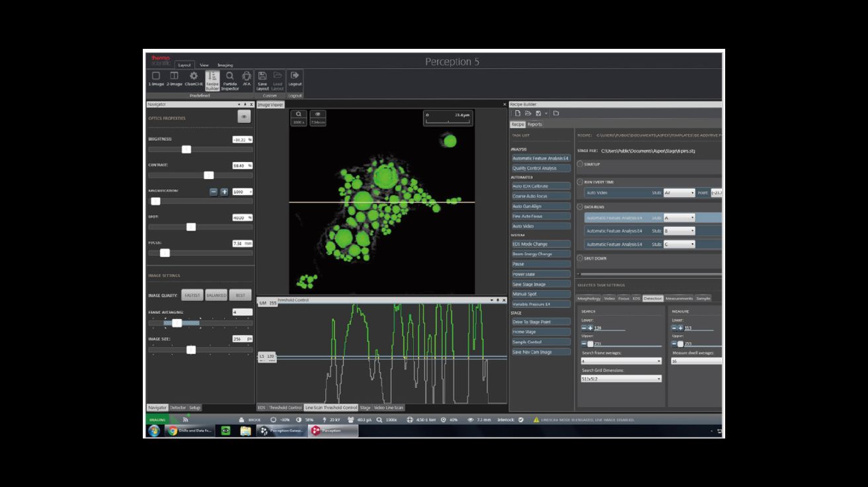
Task: Click the Frame Averaging value field
Action: click(x=242, y=312)
